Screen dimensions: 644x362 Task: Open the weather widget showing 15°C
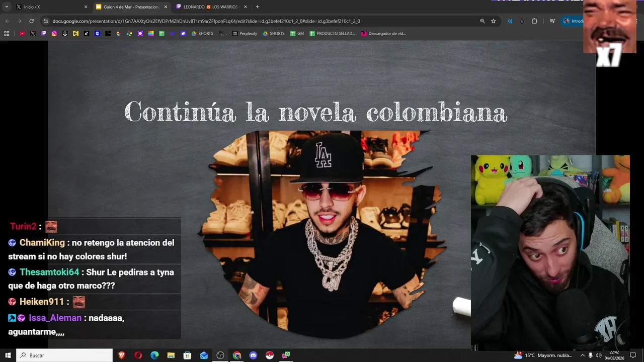pos(543,355)
